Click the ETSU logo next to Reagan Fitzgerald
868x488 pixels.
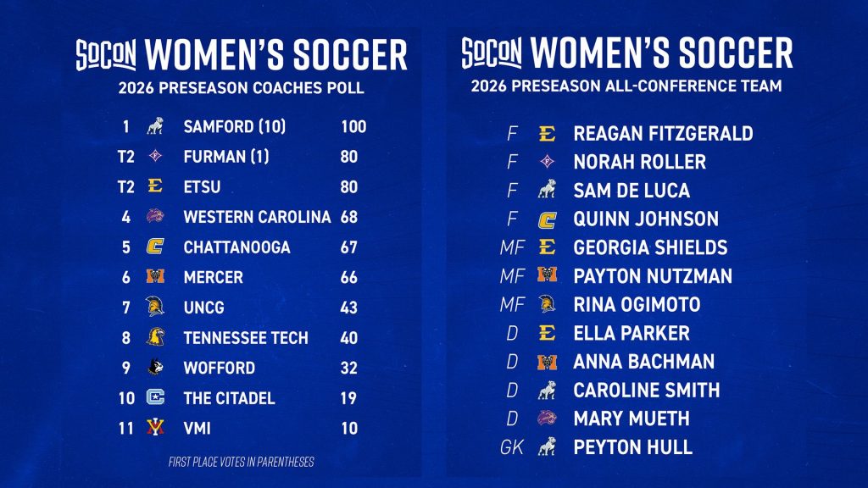[x=547, y=133]
